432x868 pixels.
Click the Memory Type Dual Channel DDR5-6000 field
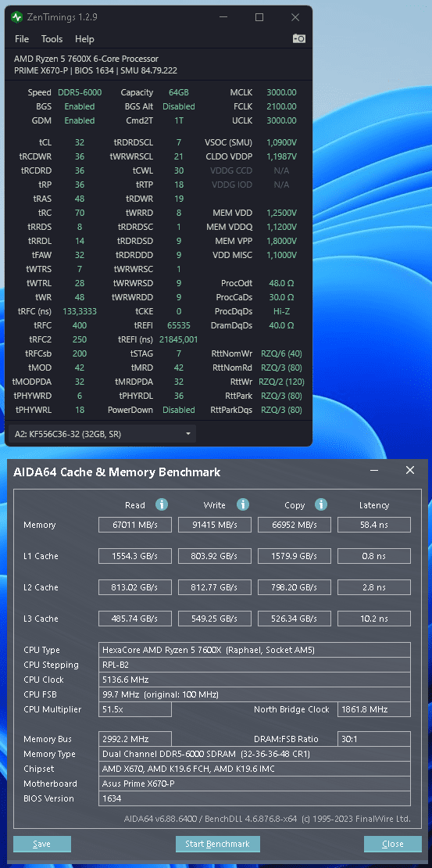point(255,754)
